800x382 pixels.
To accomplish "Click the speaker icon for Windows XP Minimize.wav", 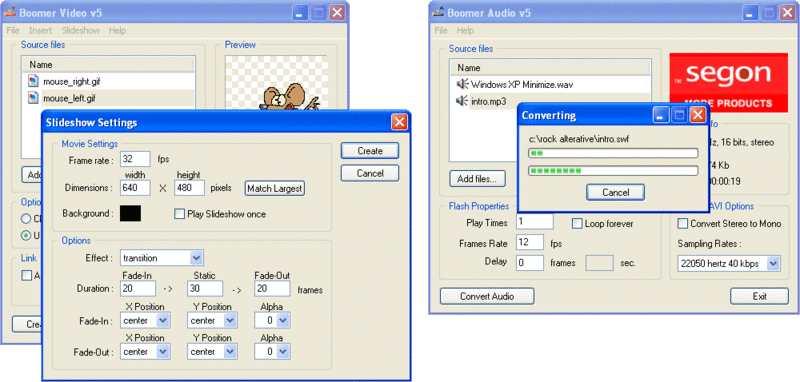I will 462,84.
